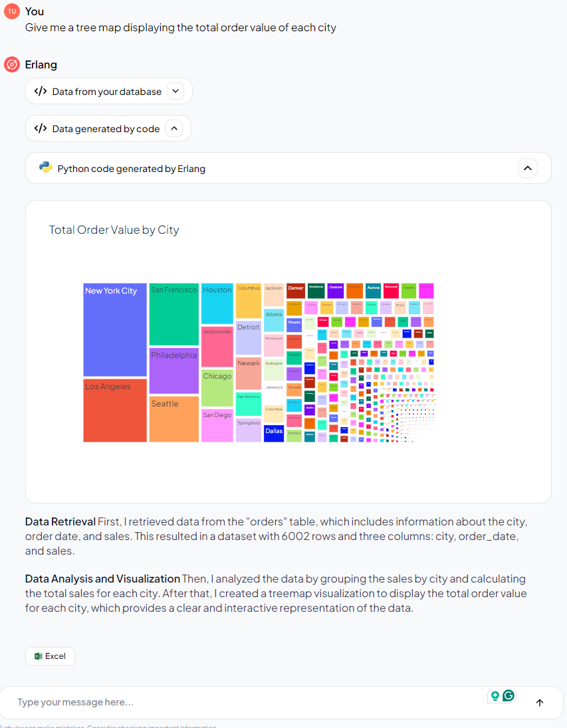Collapse the Python code section chevron
This screenshot has width=567, height=728.
(527, 168)
